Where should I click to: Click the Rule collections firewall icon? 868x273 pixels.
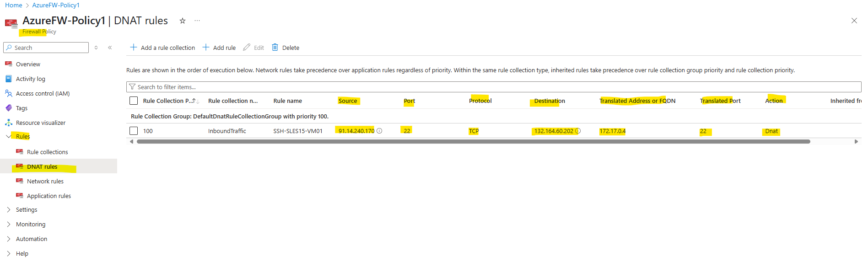pos(20,152)
